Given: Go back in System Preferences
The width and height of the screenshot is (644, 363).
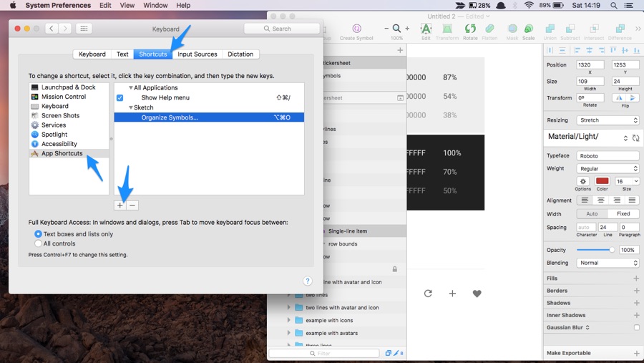Looking at the screenshot, I should [52, 29].
